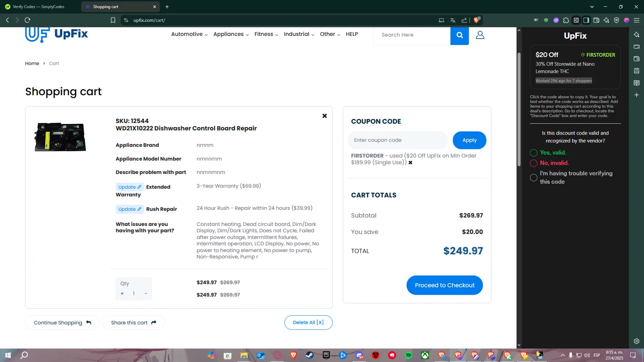Click Proceed to Checkout
The image size is (644, 362).
click(444, 285)
